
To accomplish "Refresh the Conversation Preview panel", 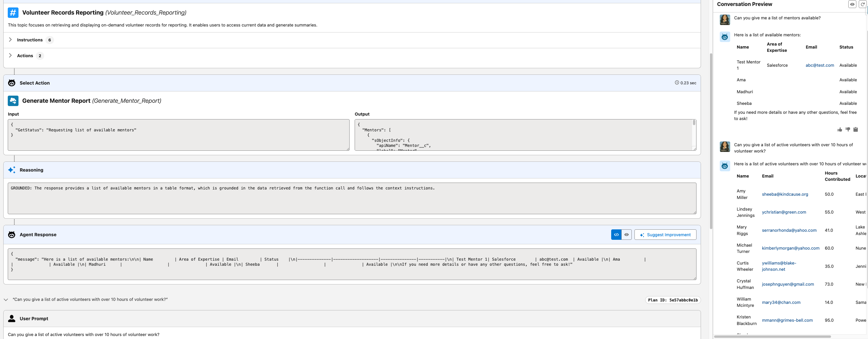I will tap(863, 4).
